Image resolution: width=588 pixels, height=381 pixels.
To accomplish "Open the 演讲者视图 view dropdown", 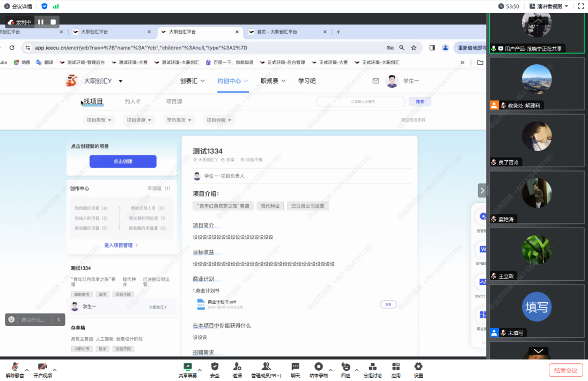I will (x=549, y=6).
